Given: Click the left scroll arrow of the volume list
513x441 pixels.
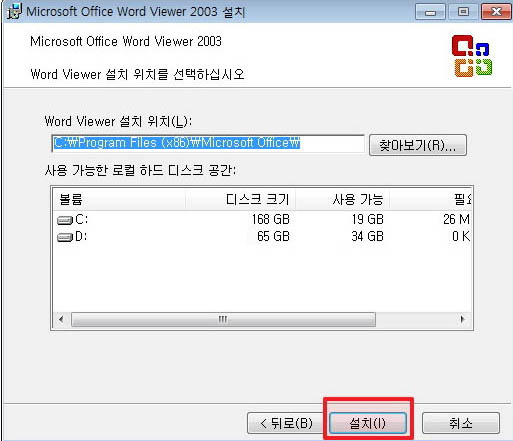Looking at the screenshot, I should tap(61, 319).
